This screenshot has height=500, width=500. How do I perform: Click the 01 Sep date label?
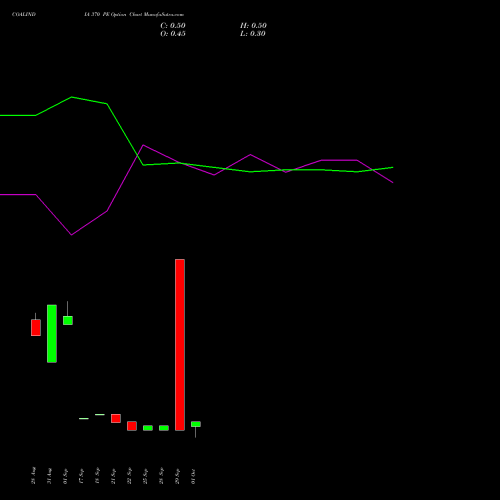point(65,476)
